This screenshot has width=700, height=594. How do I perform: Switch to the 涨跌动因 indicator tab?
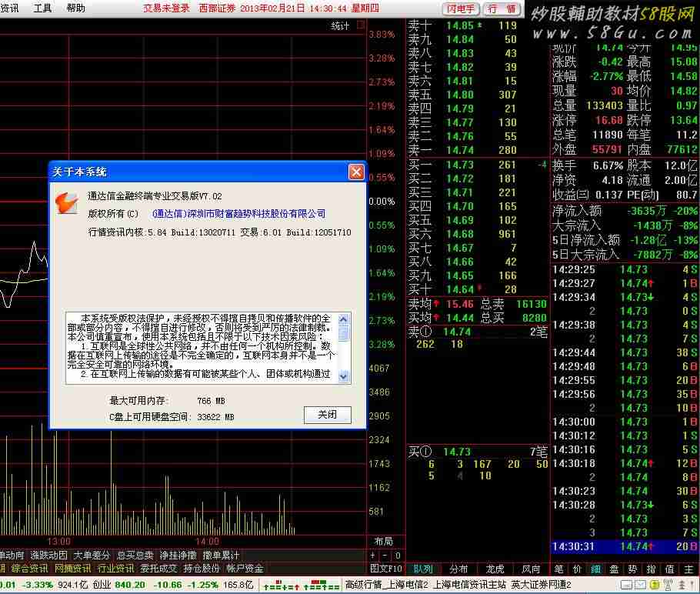[x=48, y=556]
